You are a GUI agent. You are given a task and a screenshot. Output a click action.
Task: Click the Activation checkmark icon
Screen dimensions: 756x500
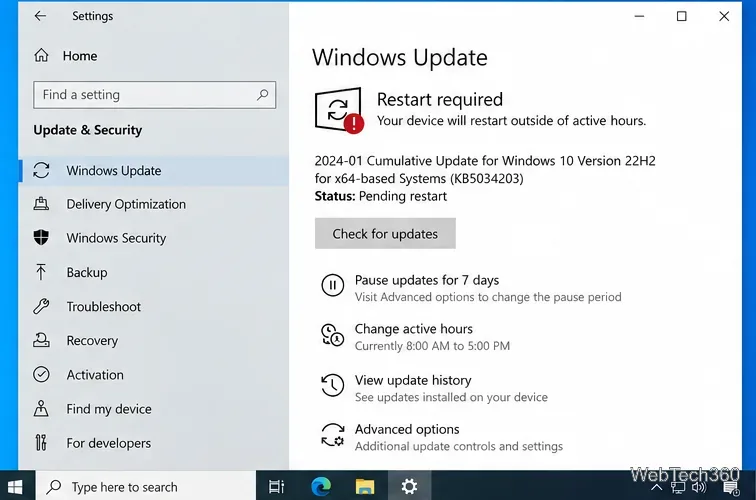pos(41,375)
